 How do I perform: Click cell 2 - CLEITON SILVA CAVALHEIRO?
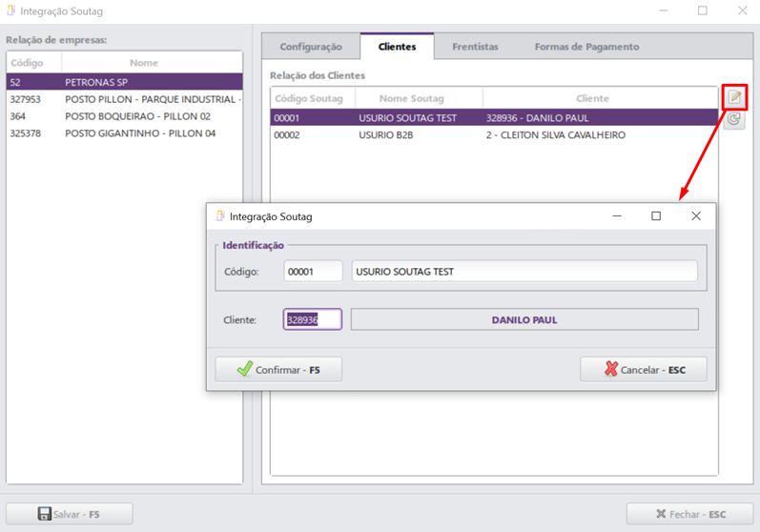click(556, 134)
